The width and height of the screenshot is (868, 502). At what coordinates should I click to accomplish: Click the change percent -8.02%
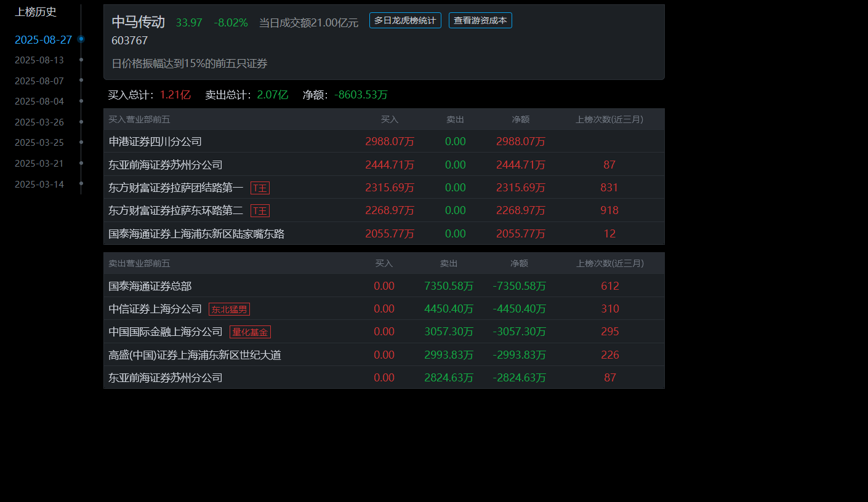point(231,23)
